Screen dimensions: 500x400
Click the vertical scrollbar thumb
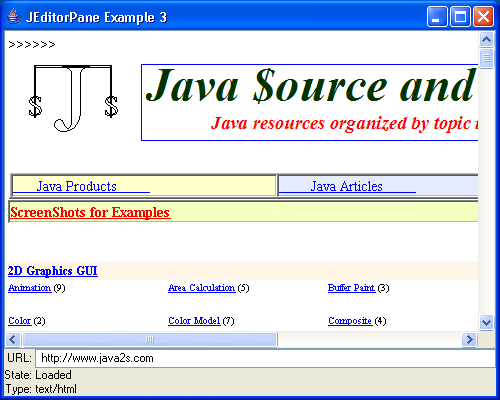pos(486,58)
